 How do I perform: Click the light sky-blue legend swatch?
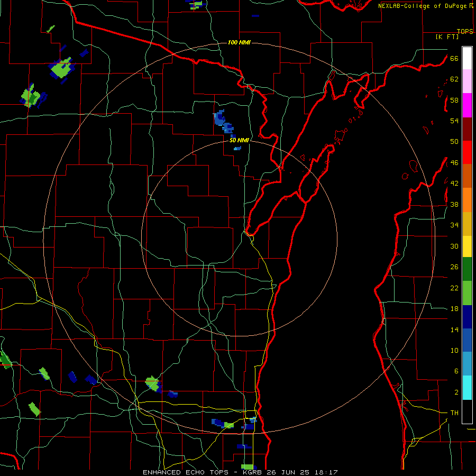(x=467, y=364)
